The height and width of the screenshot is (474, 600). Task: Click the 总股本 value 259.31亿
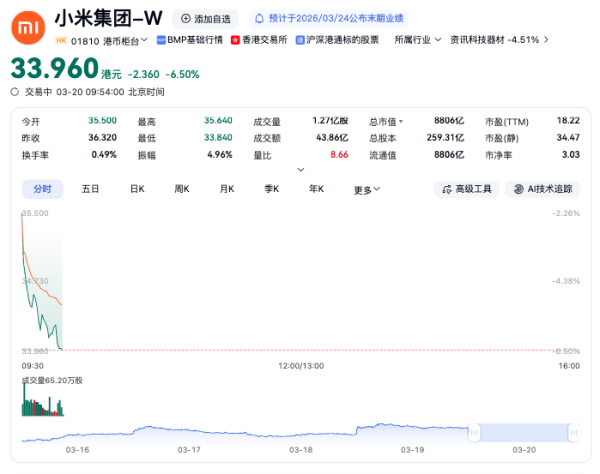(445, 137)
